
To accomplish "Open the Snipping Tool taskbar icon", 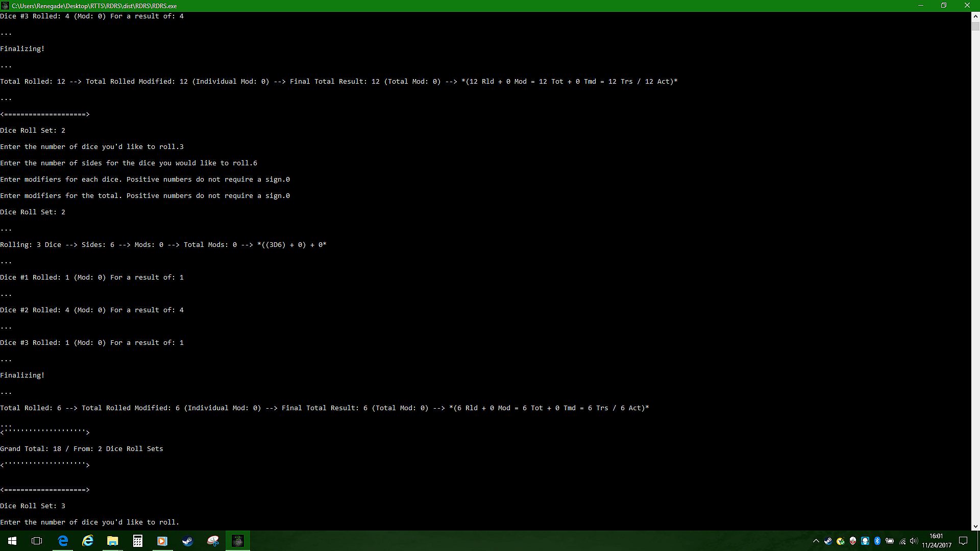I will (x=213, y=541).
